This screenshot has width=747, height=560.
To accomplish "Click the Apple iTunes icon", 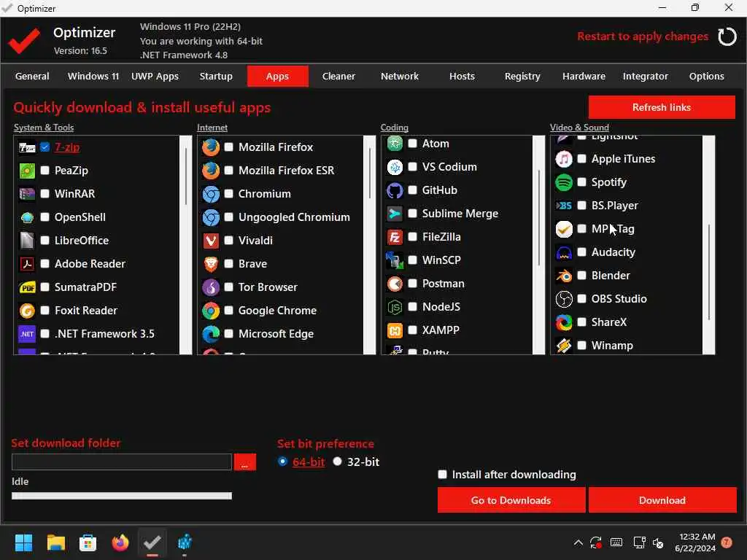I will pos(564,159).
